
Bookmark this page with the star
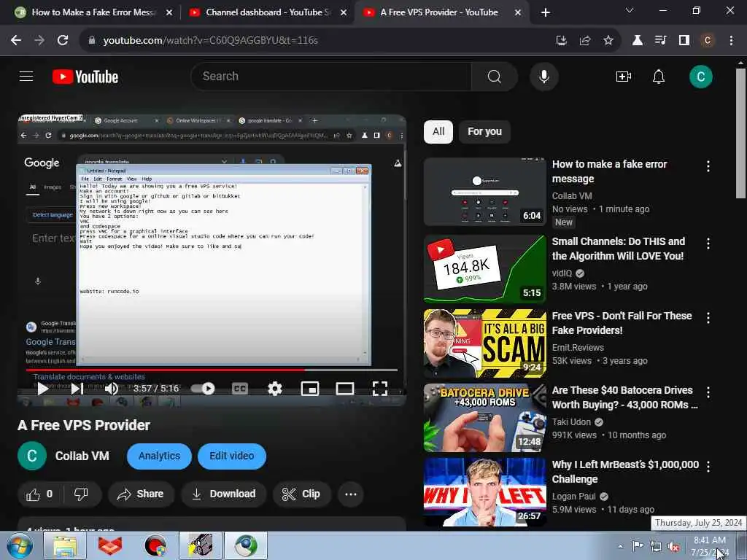pyautogui.click(x=608, y=41)
